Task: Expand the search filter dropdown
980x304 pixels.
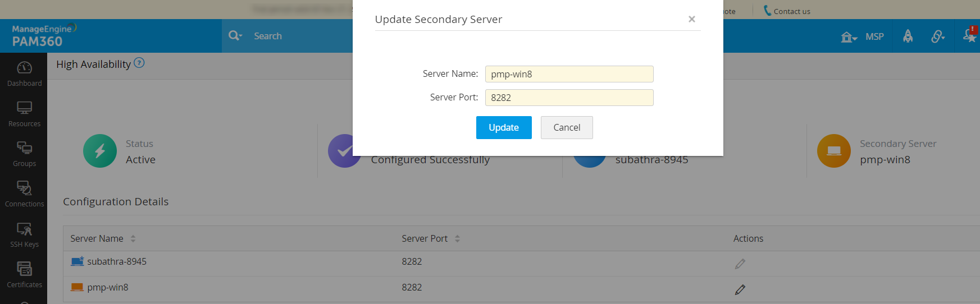Action: (235, 36)
